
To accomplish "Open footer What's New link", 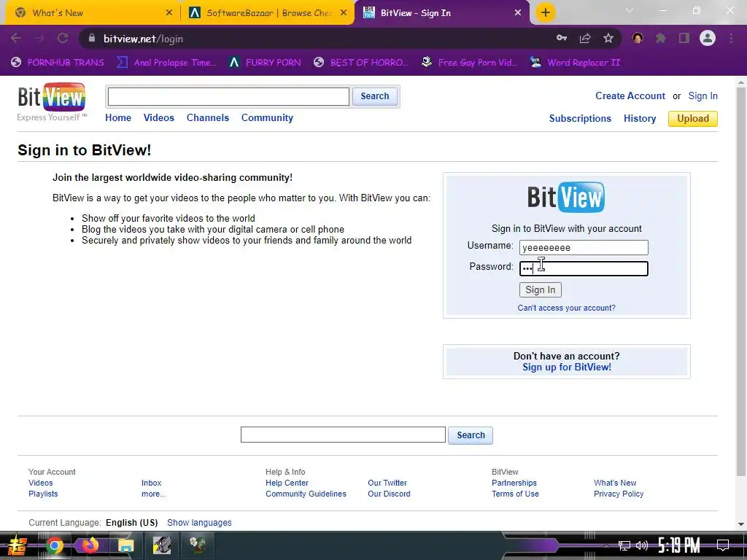I will pos(614,483).
